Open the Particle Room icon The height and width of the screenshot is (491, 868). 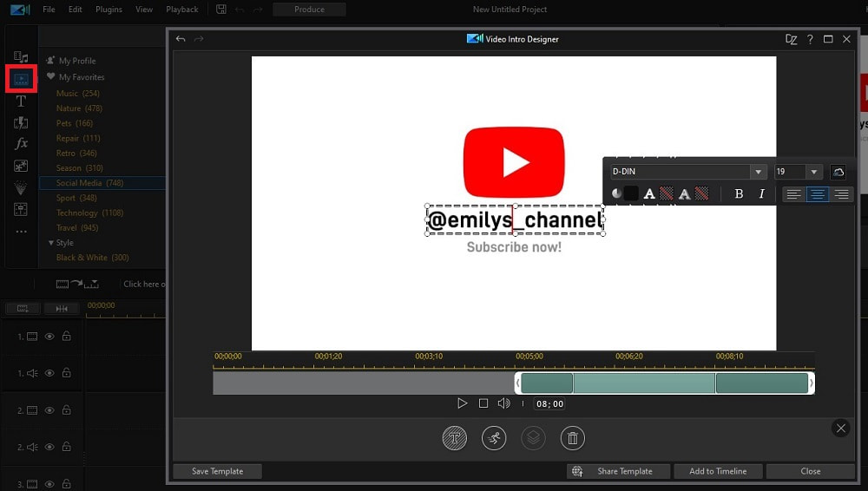[21, 188]
